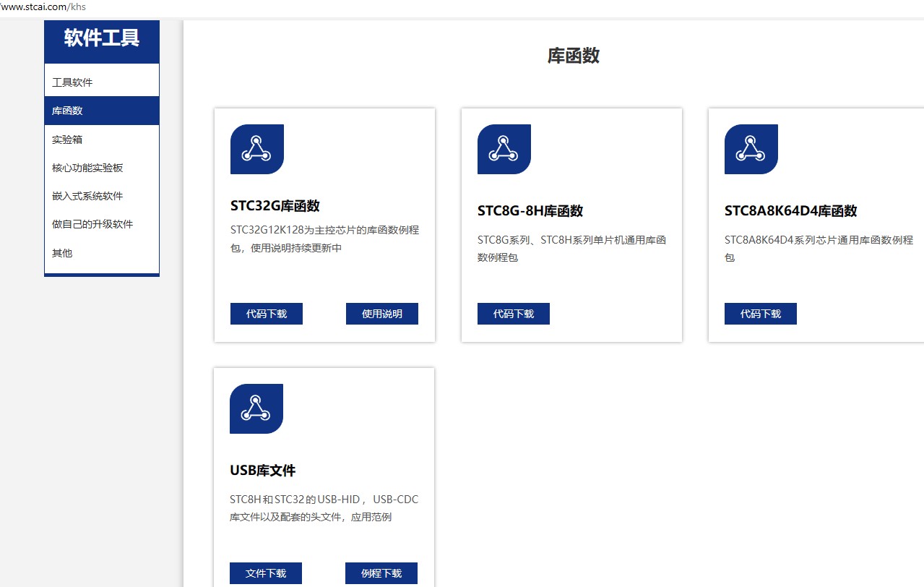
Task: Click 代码下载 under STC8A8K64D4库函数
Action: 761,314
